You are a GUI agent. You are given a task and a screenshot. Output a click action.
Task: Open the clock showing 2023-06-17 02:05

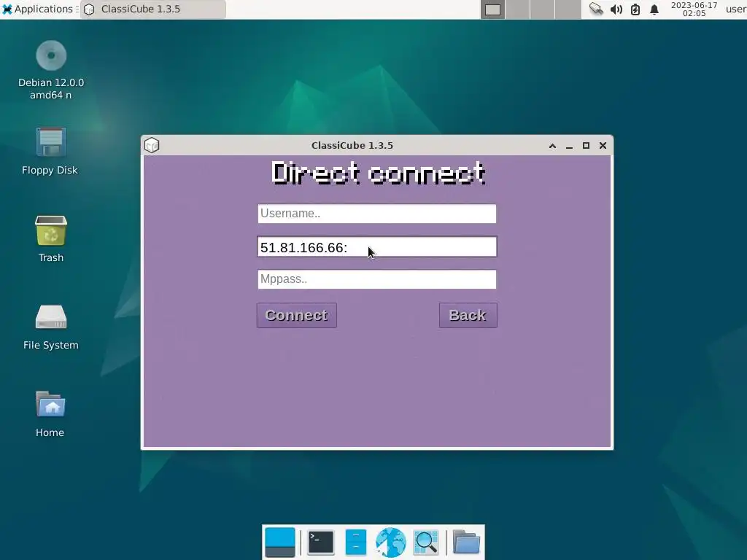[694, 9]
